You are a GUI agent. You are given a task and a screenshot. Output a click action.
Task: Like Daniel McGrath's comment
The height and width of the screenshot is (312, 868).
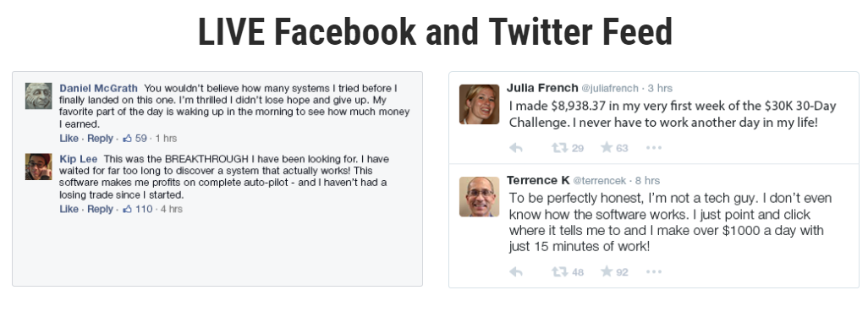(69, 139)
